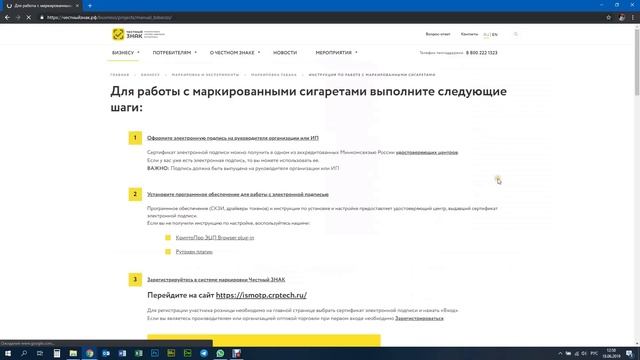Open the Вопрос-ответ page
This screenshot has width=640, height=360.
pos(438,34)
